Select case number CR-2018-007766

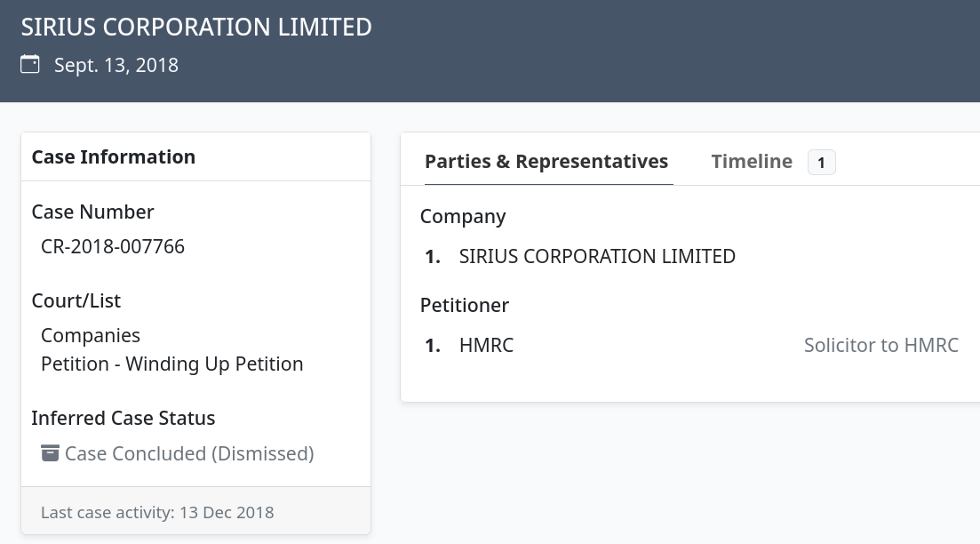click(113, 246)
